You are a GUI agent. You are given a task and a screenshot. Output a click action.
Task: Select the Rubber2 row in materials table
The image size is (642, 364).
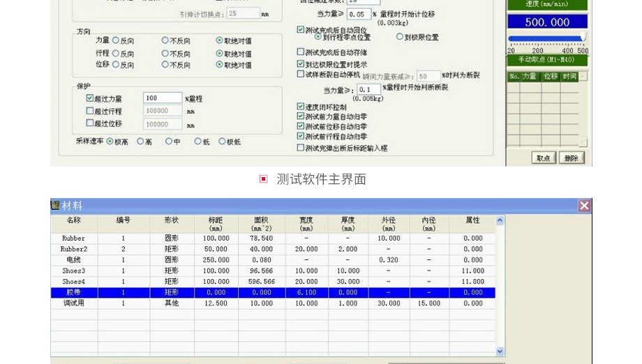[73, 249]
